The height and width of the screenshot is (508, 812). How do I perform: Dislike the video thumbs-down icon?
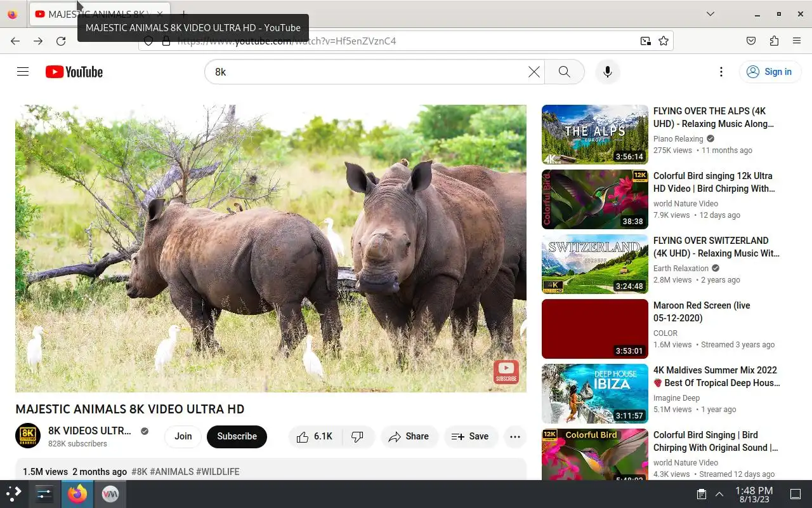(358, 436)
